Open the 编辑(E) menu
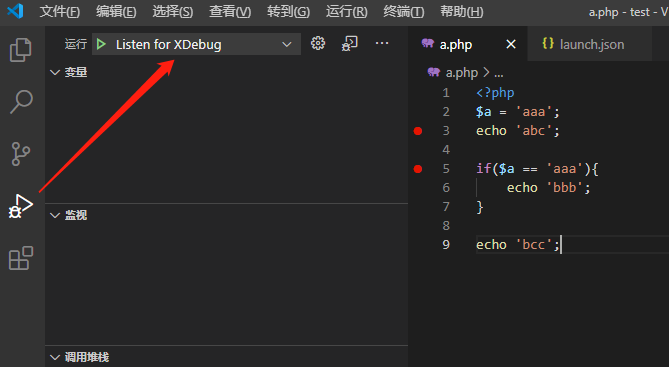The height and width of the screenshot is (367, 669). (116, 12)
